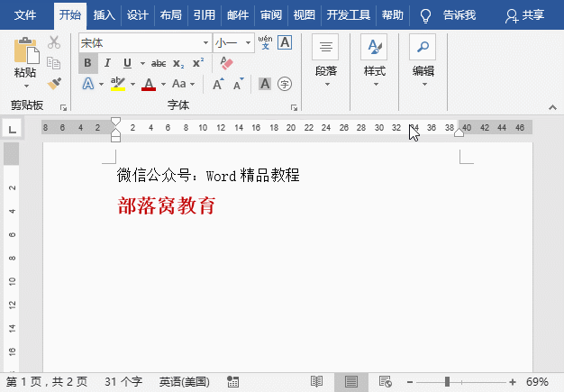Click language 英语(美国) status
Screen dimensions: 564x392
[x=184, y=381]
